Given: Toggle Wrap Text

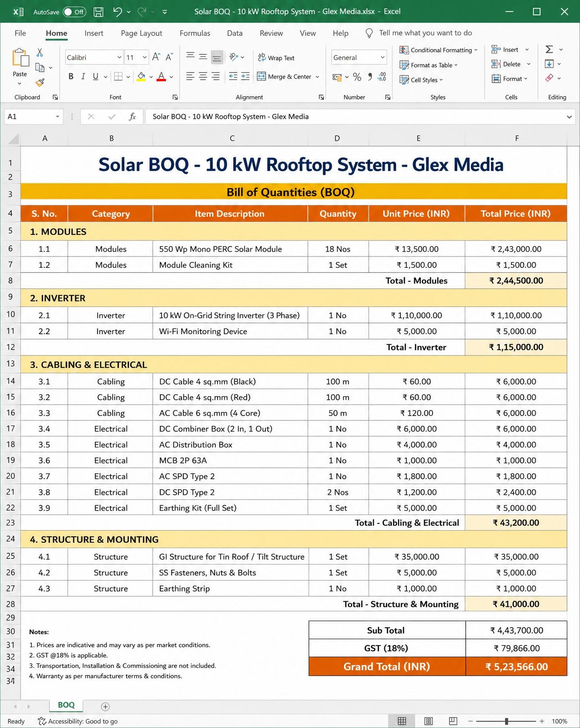Looking at the screenshot, I should (x=276, y=58).
